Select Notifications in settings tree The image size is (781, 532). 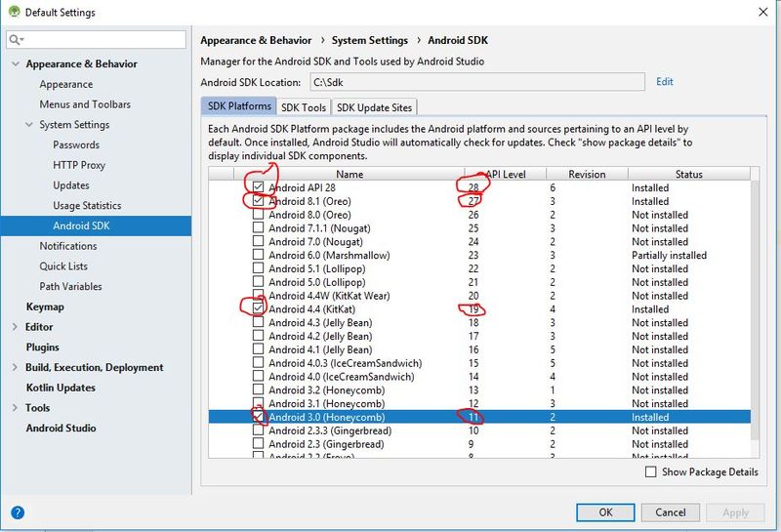68,246
